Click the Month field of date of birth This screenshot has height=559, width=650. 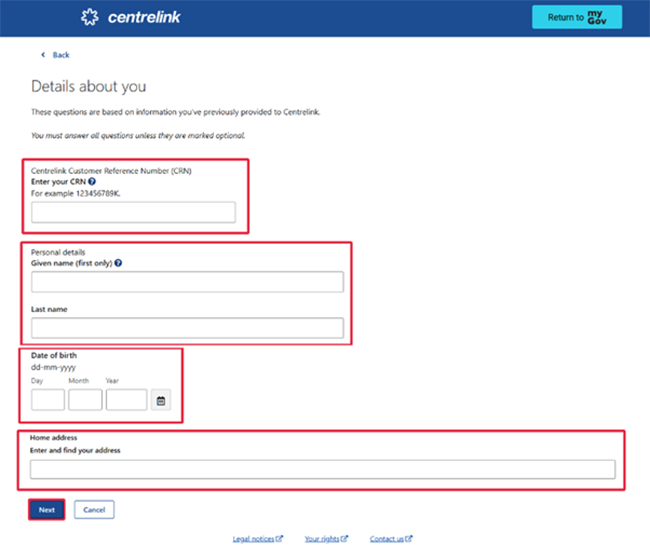pos(85,400)
